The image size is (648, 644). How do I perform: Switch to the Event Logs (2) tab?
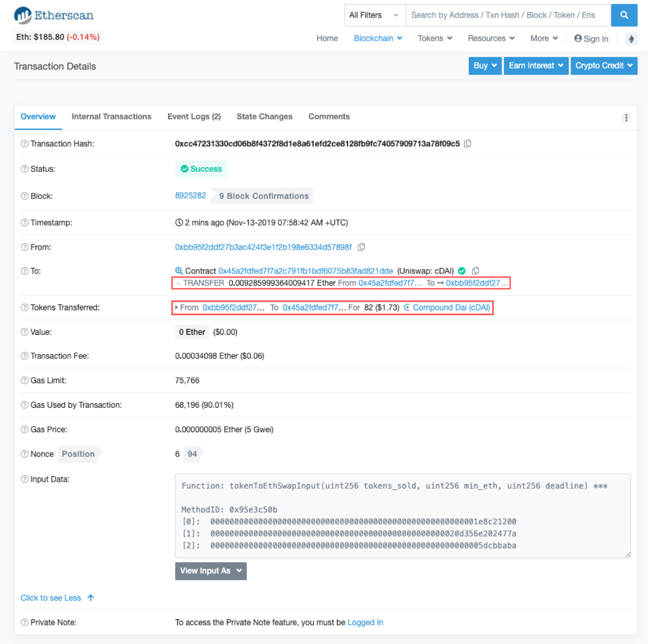194,117
